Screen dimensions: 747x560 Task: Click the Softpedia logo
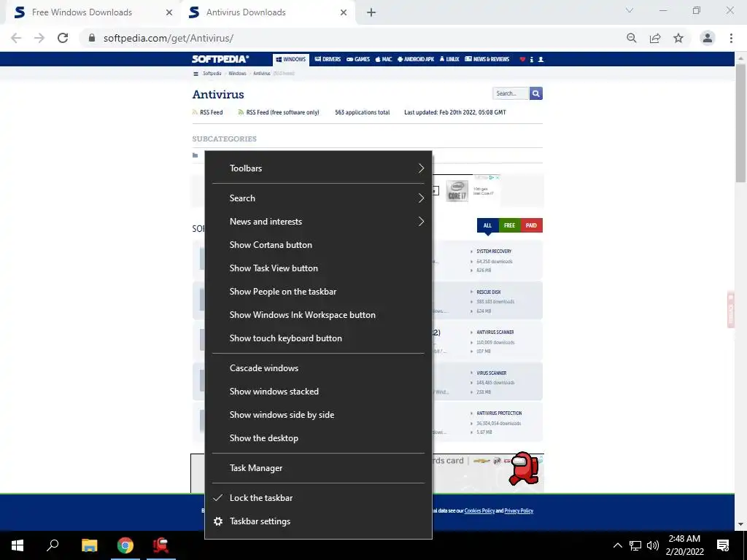(x=220, y=59)
